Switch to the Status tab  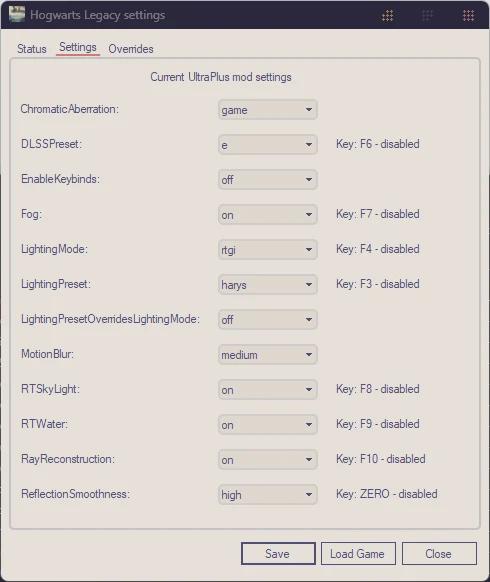point(32,49)
